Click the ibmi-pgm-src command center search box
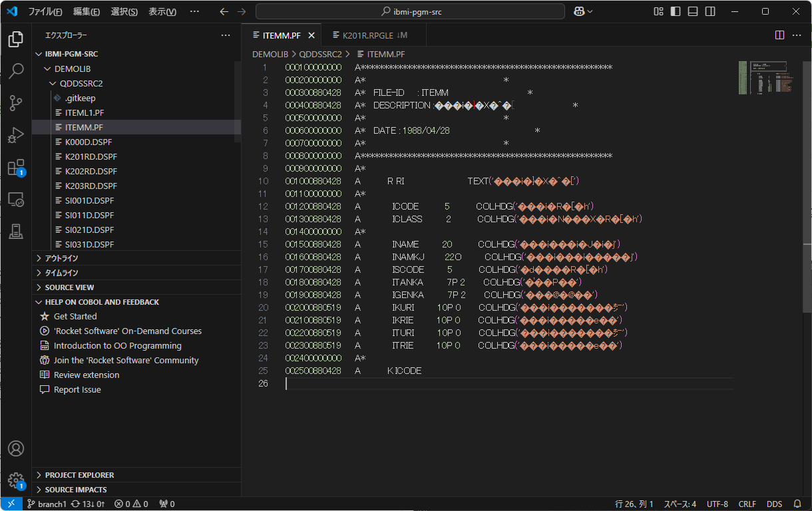Image resolution: width=812 pixels, height=511 pixels. click(x=410, y=11)
